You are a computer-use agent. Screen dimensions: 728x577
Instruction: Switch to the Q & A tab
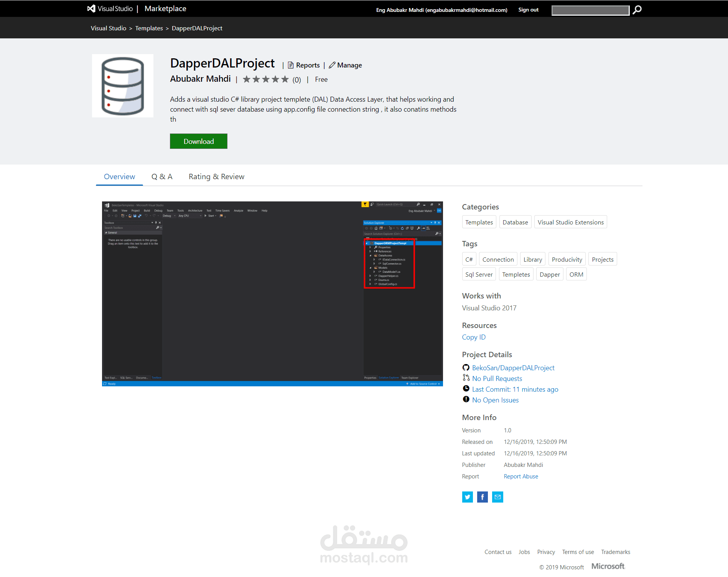point(162,176)
